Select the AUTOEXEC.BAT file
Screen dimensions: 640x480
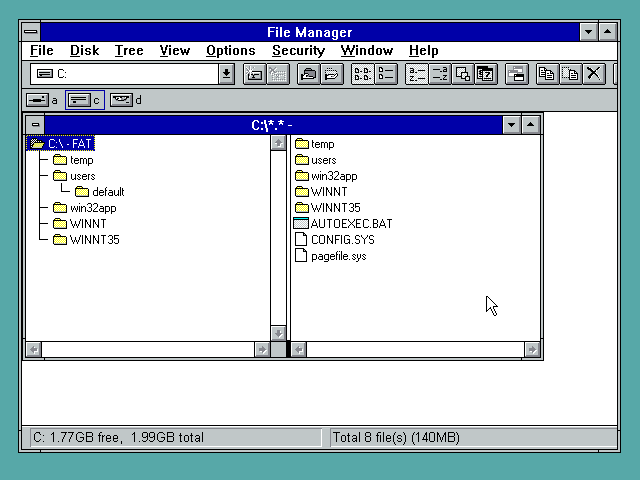(x=343, y=224)
